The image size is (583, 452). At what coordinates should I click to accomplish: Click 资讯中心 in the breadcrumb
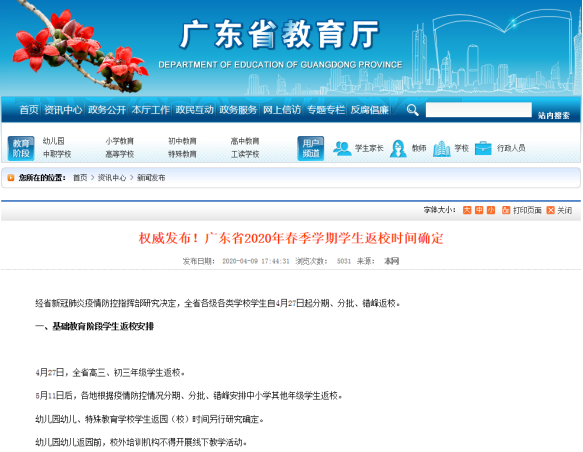click(112, 178)
